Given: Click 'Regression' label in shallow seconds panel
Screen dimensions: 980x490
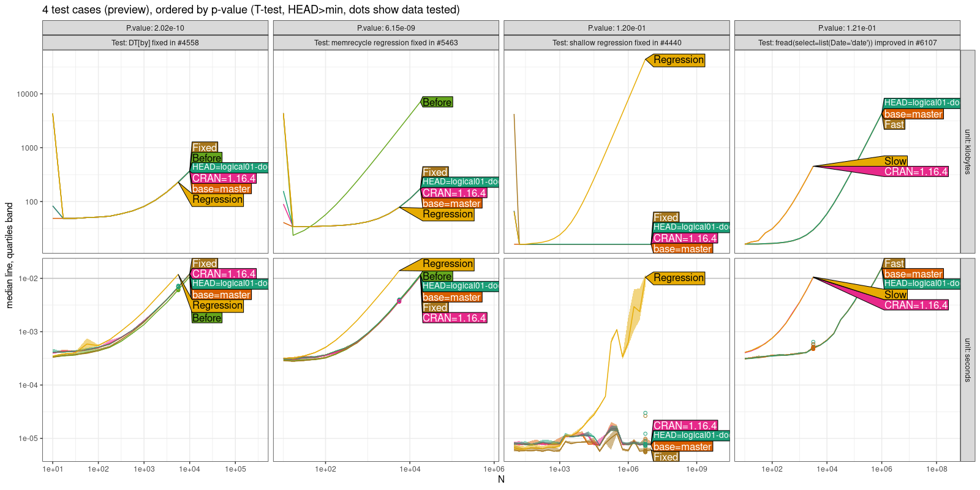Looking at the screenshot, I should [679, 278].
